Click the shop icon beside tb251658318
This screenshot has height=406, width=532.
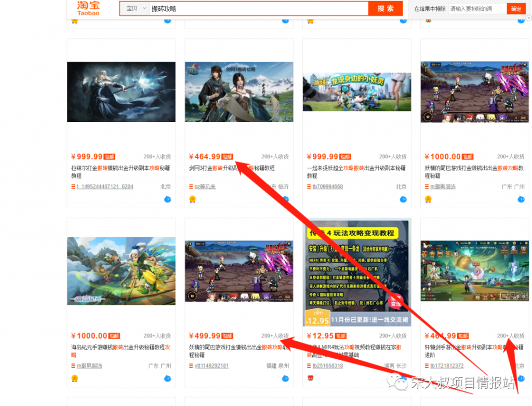309,366
